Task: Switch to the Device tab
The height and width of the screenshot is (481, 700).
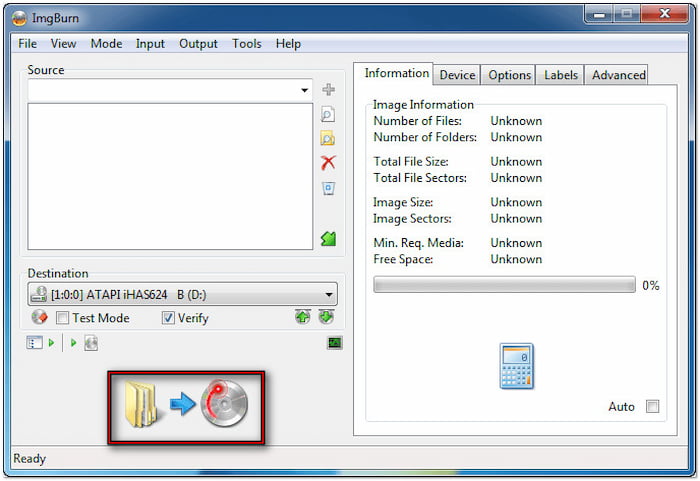Action: click(x=457, y=75)
